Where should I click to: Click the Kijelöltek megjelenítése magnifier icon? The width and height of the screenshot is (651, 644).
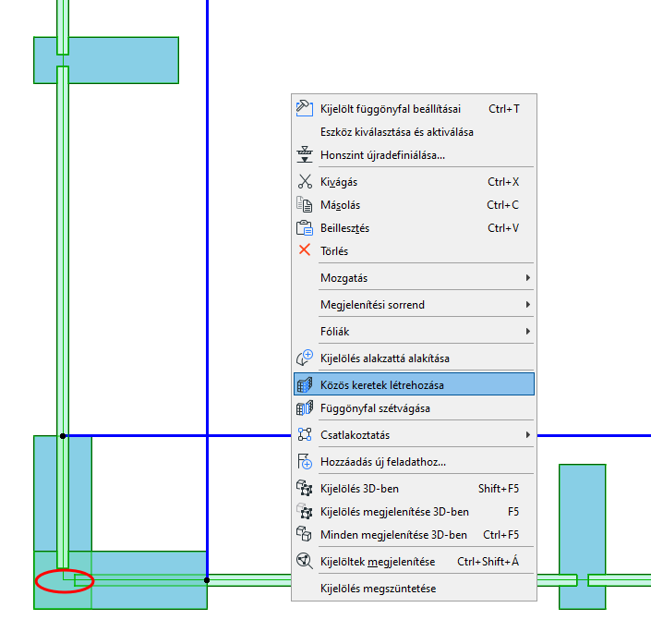(x=305, y=561)
